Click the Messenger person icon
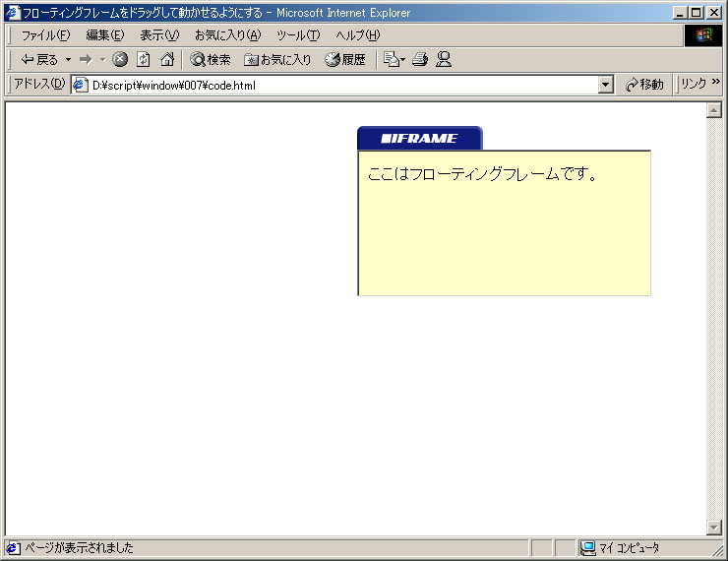This screenshot has height=561, width=728. tap(444, 59)
